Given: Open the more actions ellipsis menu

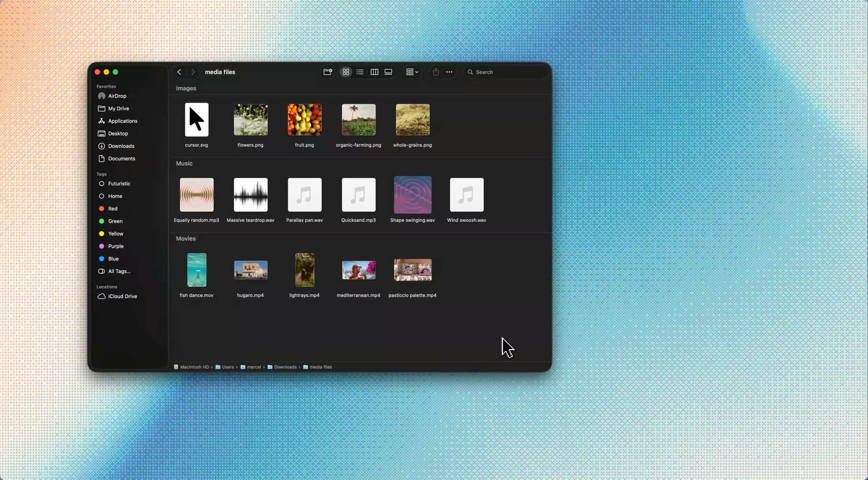Looking at the screenshot, I should (x=449, y=72).
